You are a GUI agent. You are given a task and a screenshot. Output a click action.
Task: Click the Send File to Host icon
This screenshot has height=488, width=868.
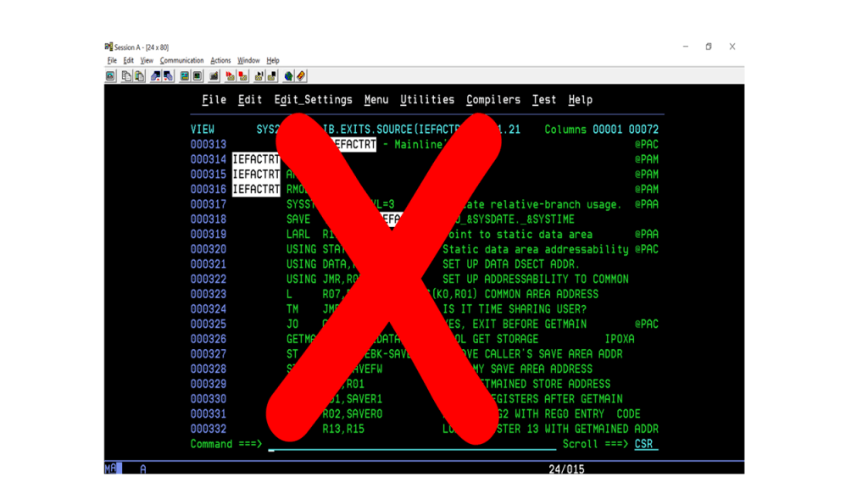coord(156,75)
